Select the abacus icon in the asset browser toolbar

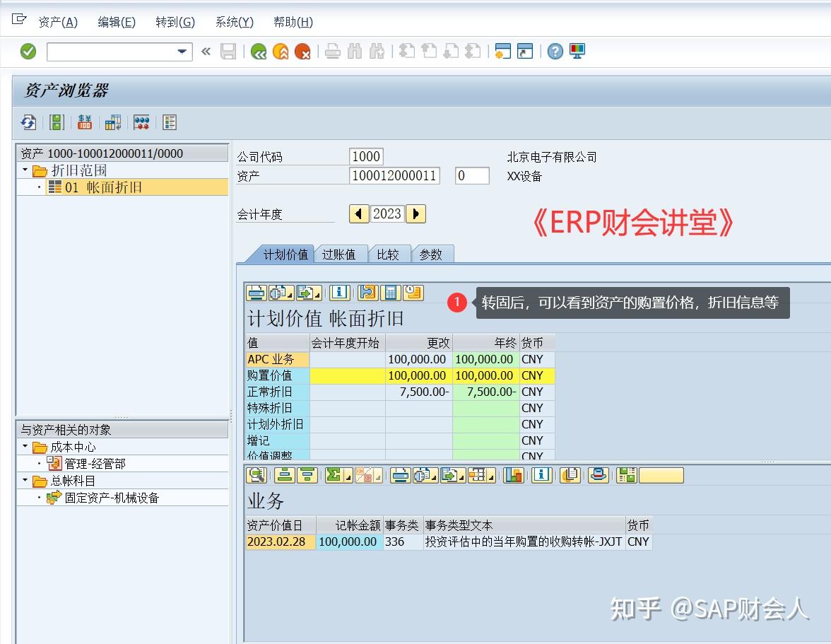(x=141, y=122)
